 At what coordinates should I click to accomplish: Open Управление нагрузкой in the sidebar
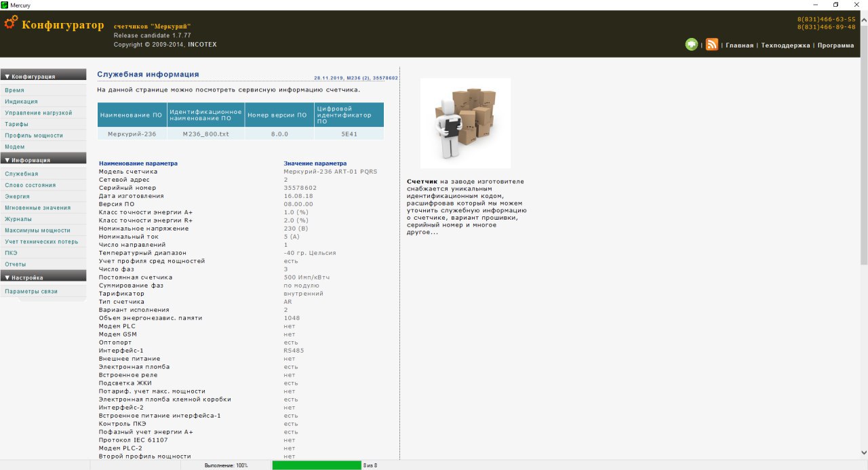coord(38,113)
